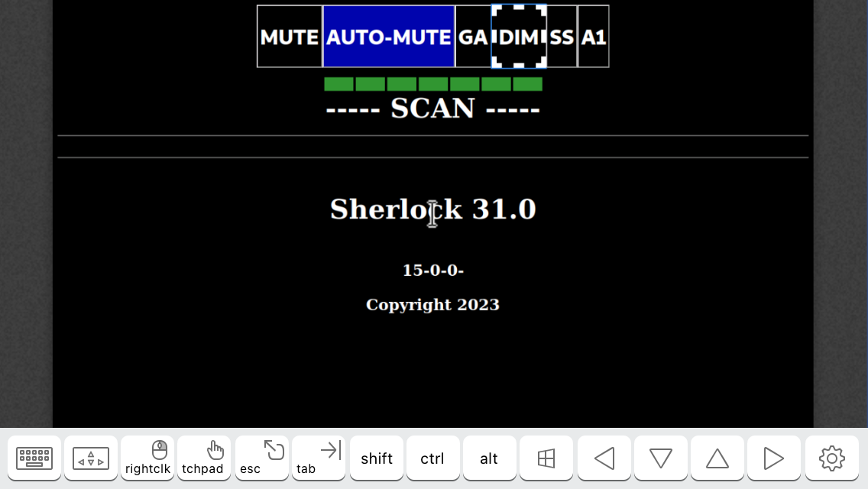Viewport: 868px width, 489px height.
Task: Disable the highlighted AUTO-MUTE option
Action: 388,37
